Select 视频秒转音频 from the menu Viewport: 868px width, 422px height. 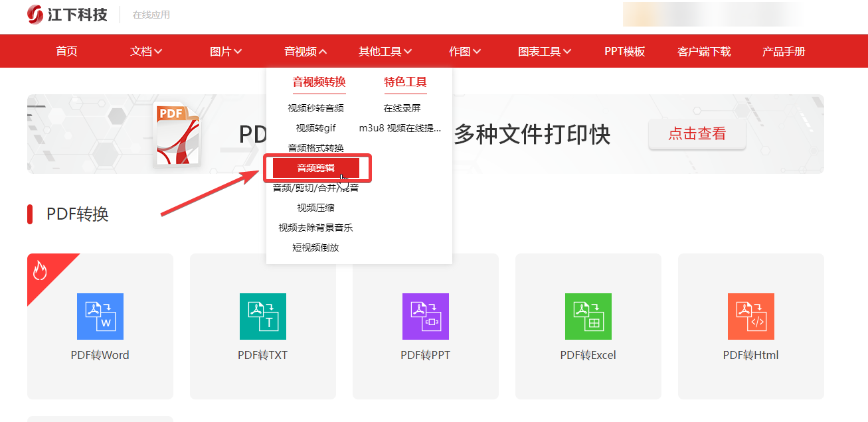tap(315, 108)
